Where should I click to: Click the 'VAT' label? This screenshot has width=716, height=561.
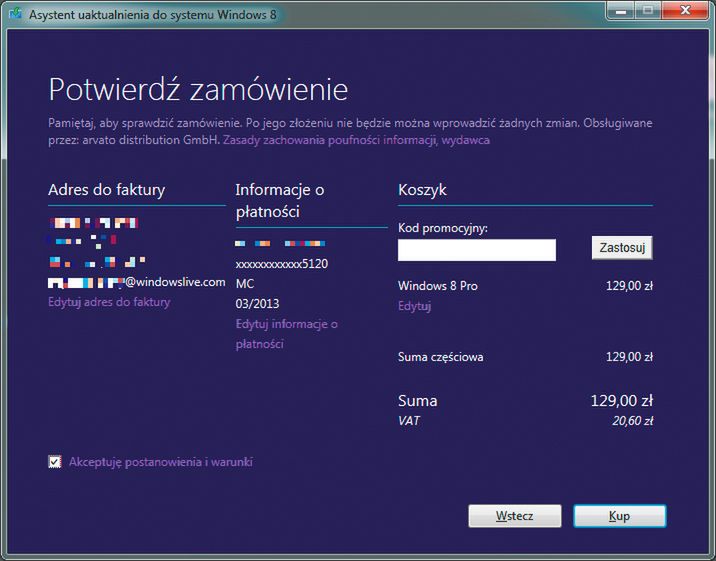[x=409, y=421]
